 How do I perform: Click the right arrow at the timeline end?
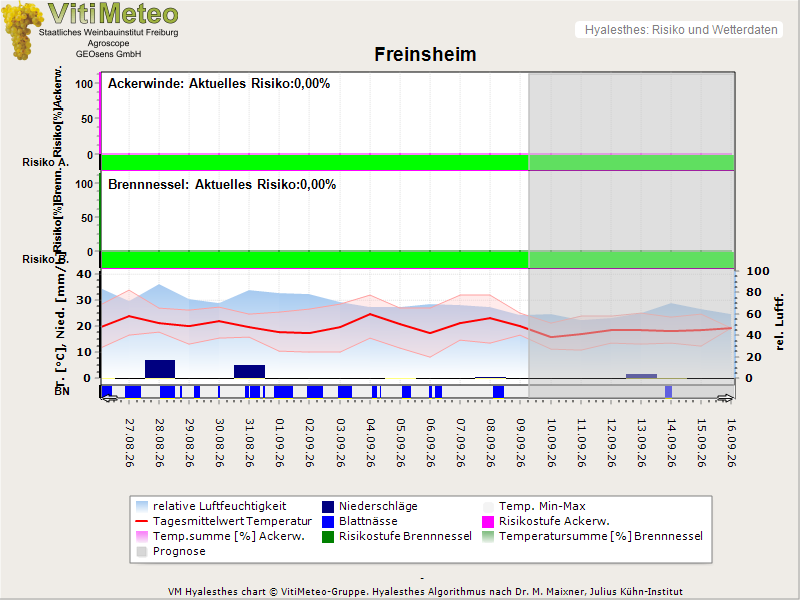click(725, 398)
